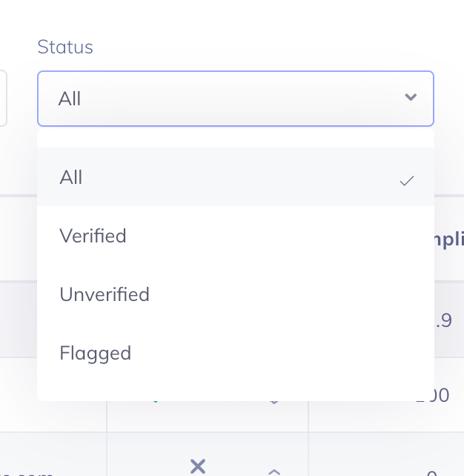The height and width of the screenshot is (476, 464).
Task: Click the ".9" value cell on the right
Action: point(443,320)
